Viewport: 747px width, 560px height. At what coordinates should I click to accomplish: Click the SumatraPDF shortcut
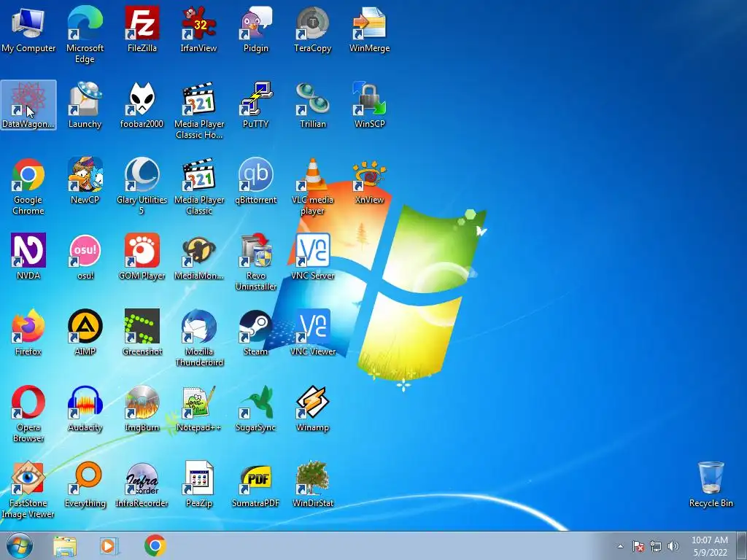[x=256, y=484]
